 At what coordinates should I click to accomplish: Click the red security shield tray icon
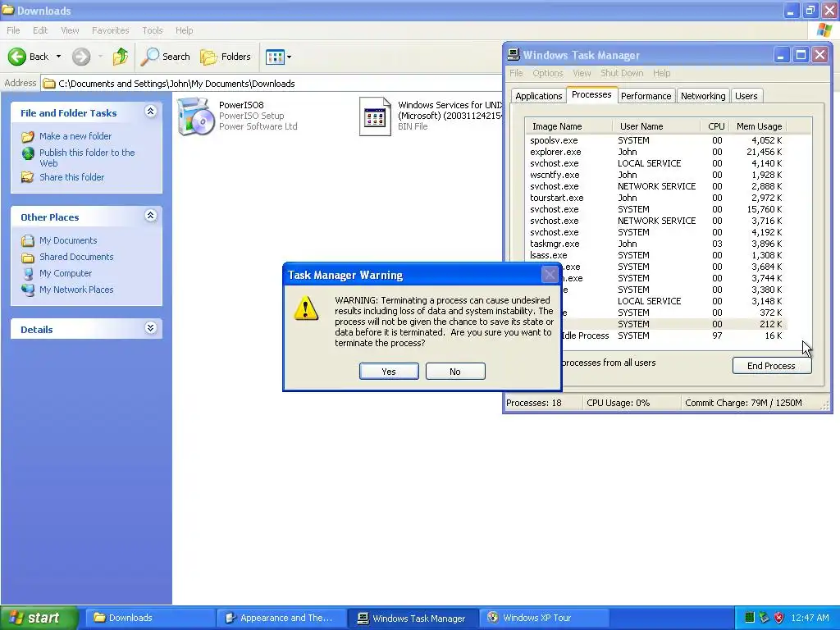pos(779,618)
